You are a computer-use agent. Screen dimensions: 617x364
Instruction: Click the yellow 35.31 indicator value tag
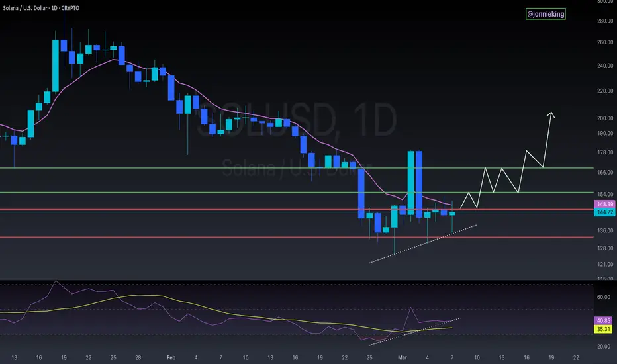603,329
